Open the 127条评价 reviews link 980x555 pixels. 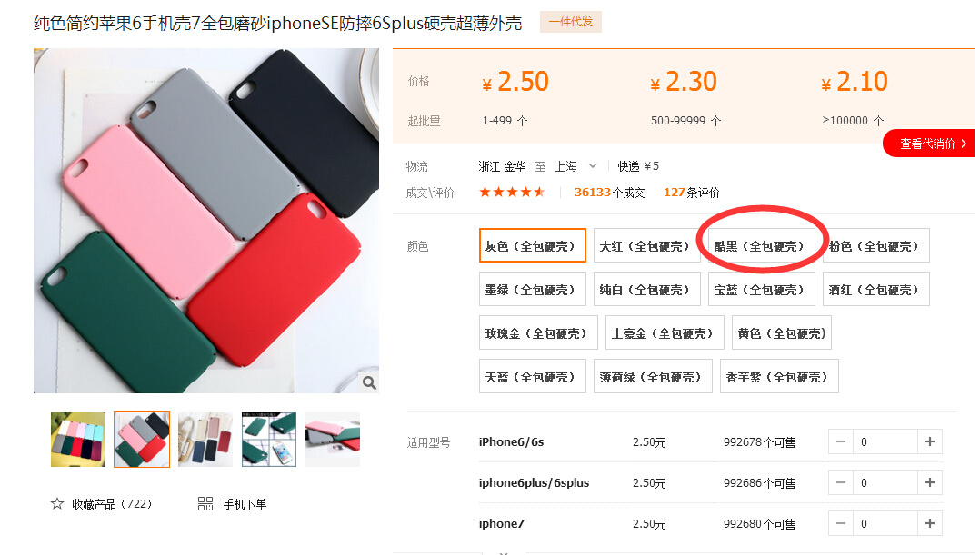point(691,193)
